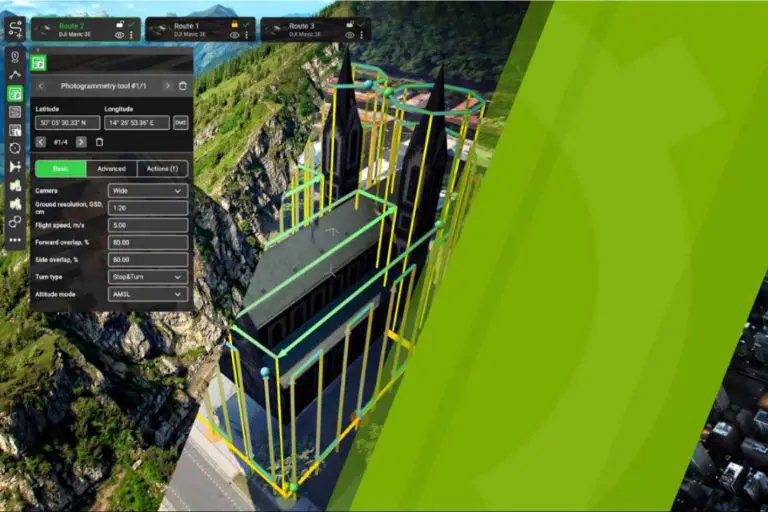Expand the Turn type dropdown

tap(148, 276)
